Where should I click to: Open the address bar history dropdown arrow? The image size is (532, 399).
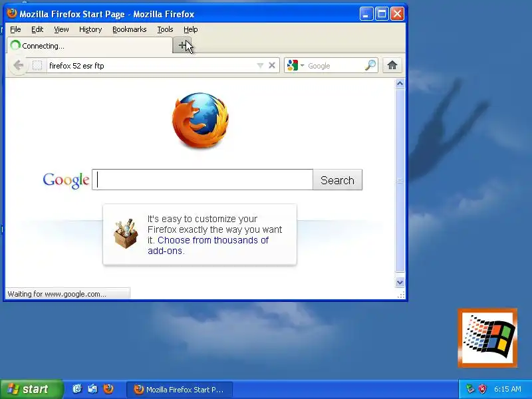point(260,65)
